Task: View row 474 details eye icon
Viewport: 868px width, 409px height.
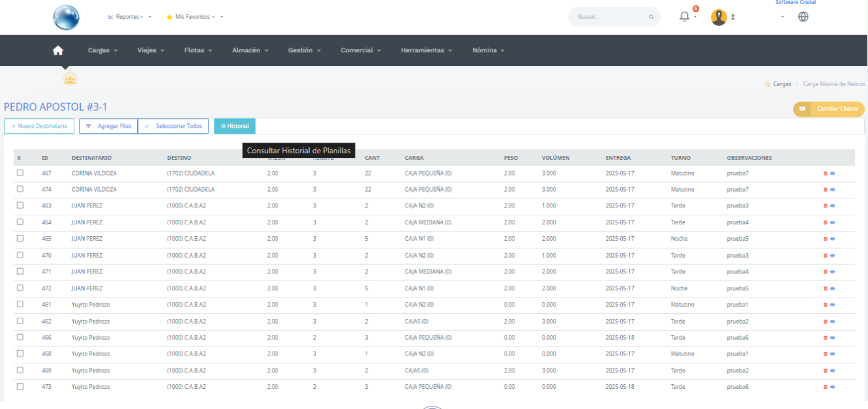Action: [832, 189]
